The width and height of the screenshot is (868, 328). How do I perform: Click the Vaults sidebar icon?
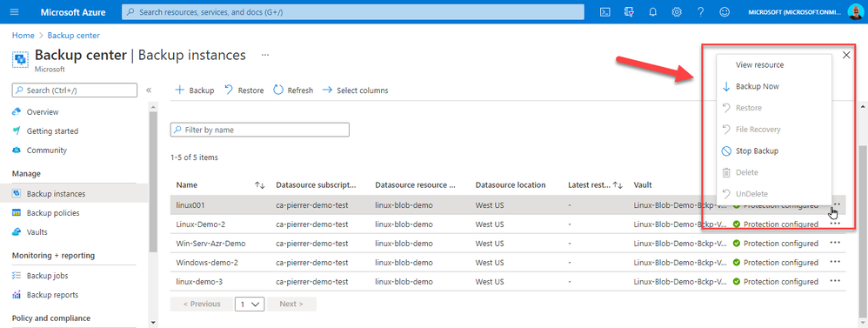[x=17, y=232]
